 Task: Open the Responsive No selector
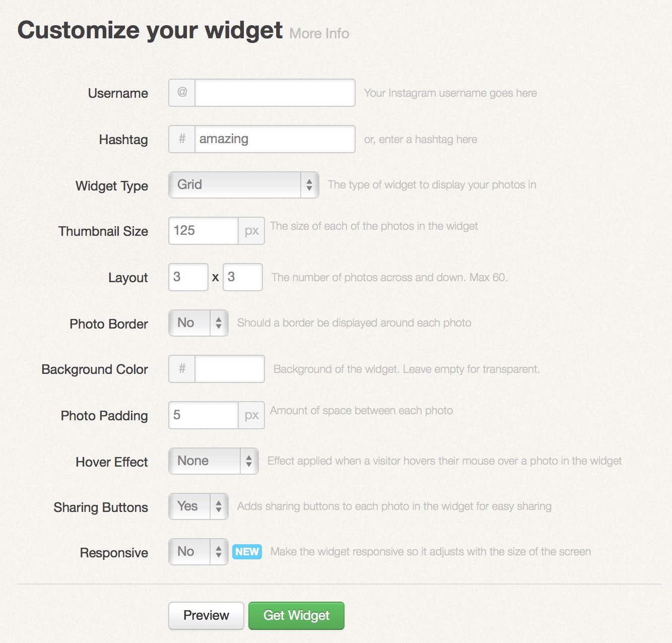point(198,552)
